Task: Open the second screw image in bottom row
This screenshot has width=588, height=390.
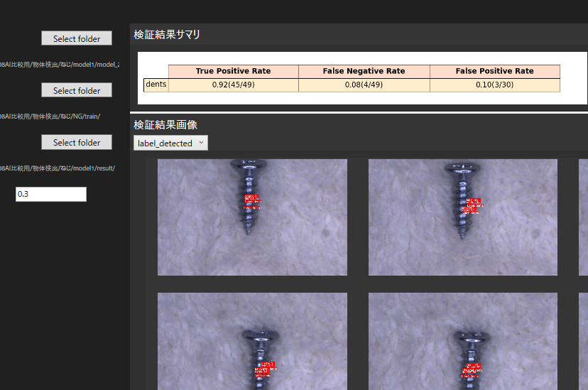Action: point(462,341)
